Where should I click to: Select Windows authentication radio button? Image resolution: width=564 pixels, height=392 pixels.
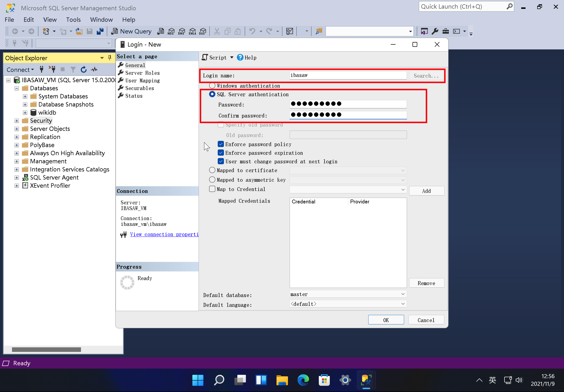click(212, 86)
